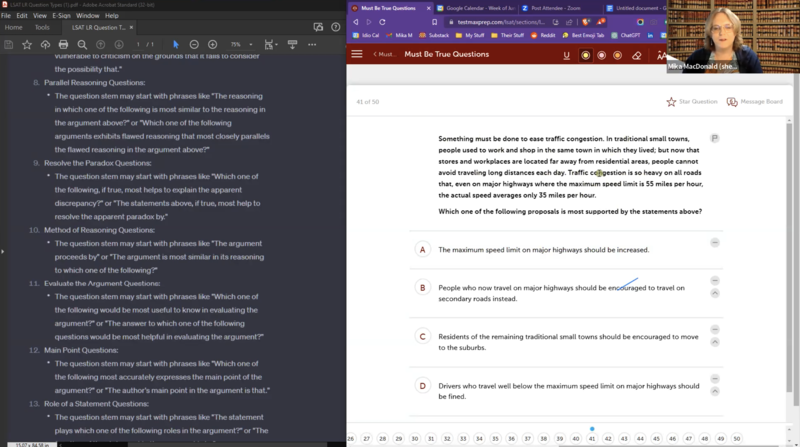Eliminate answer A with its minus button
This screenshot has width=800, height=447.
point(715,243)
